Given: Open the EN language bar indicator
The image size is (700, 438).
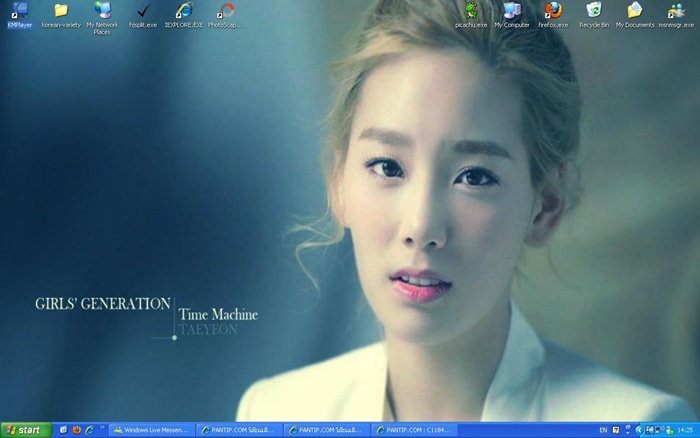Looking at the screenshot, I should pos(603,430).
